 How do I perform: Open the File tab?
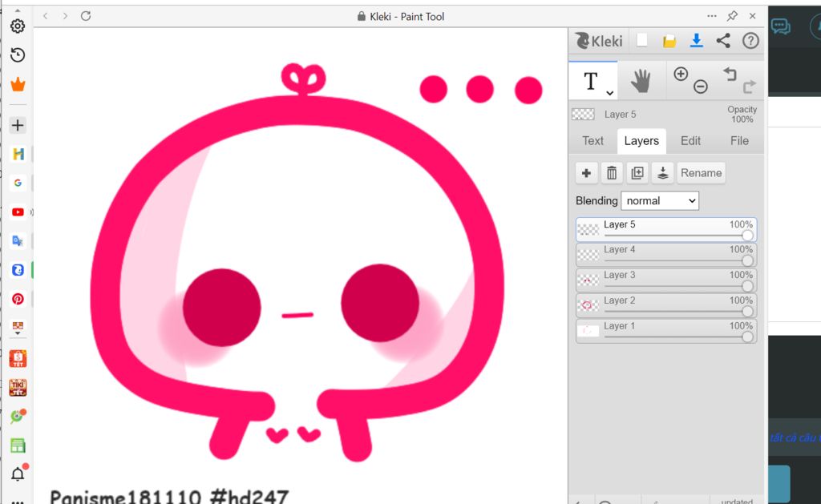(x=739, y=141)
